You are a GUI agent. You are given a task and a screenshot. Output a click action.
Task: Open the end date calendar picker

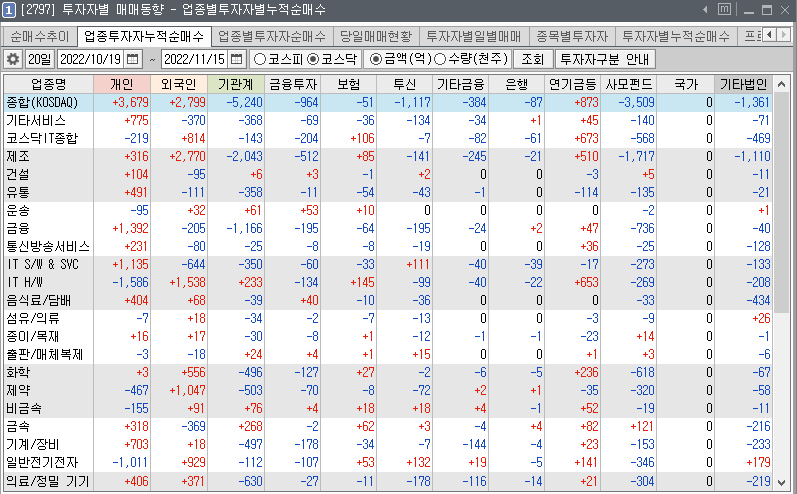point(236,59)
